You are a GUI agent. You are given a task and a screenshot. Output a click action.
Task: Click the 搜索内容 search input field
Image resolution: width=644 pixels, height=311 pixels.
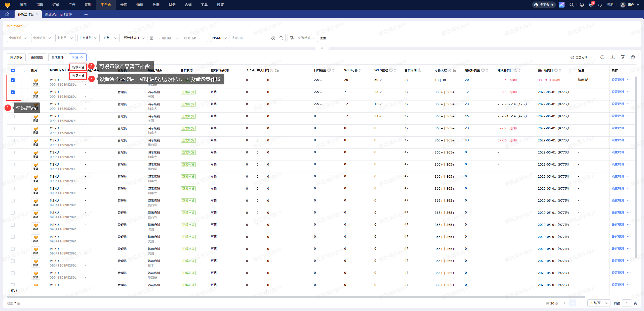pos(250,38)
